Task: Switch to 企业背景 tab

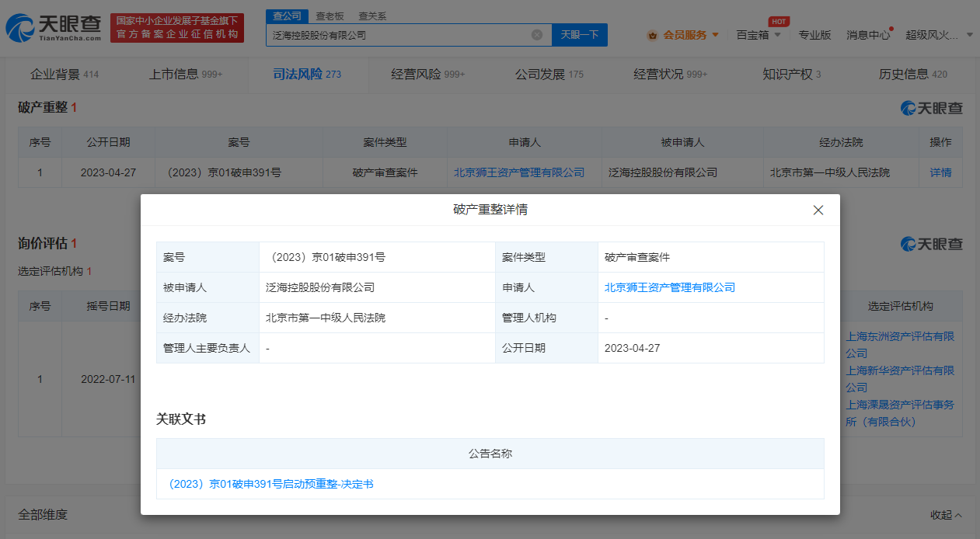Action: pos(65,75)
